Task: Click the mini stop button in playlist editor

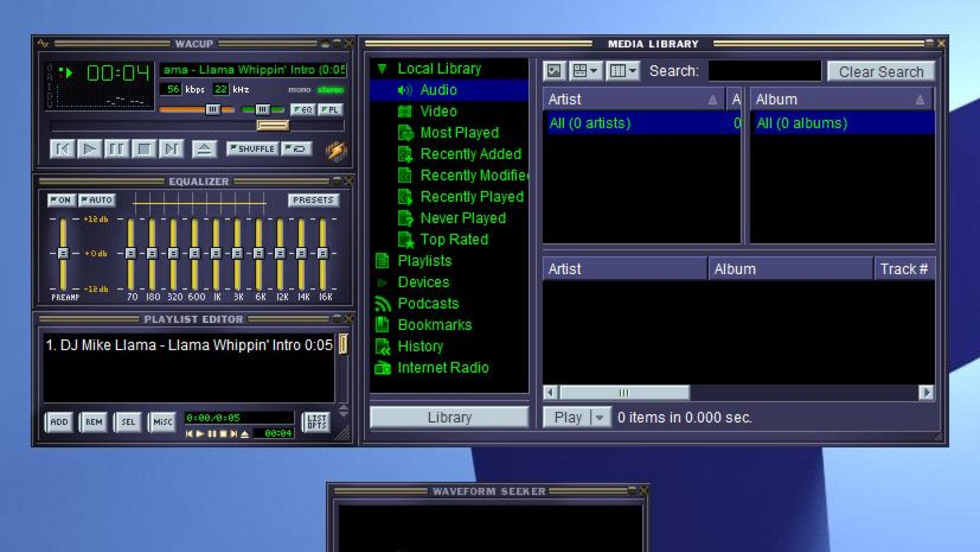Action: click(x=223, y=434)
